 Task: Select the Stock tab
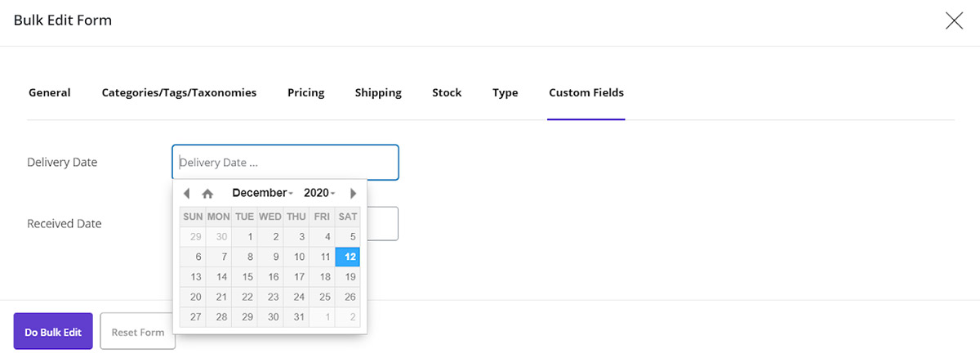coord(447,93)
